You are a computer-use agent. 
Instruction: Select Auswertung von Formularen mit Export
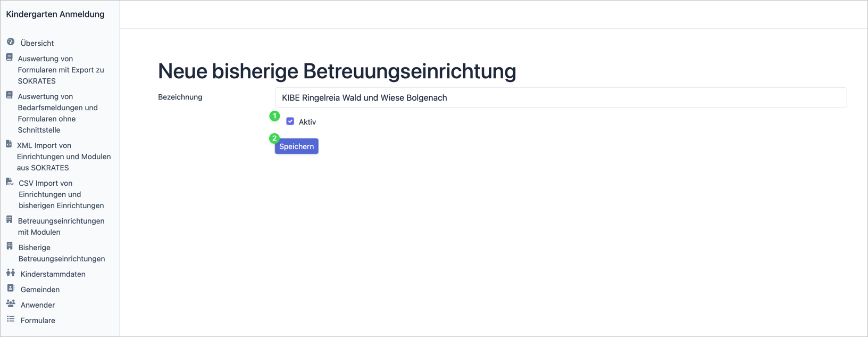[x=61, y=70]
